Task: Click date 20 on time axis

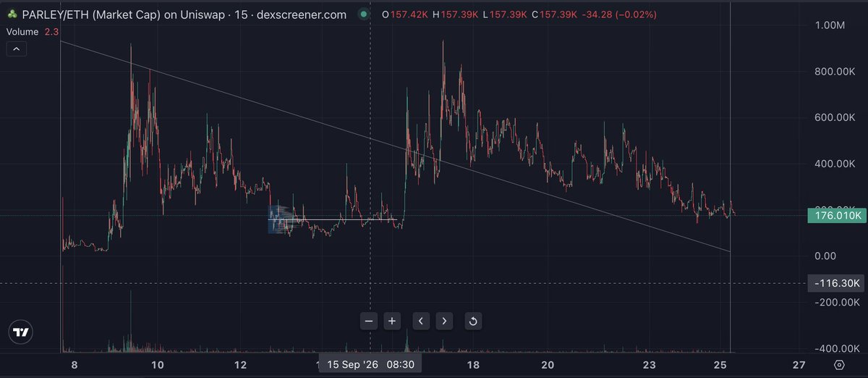Action: [548, 364]
